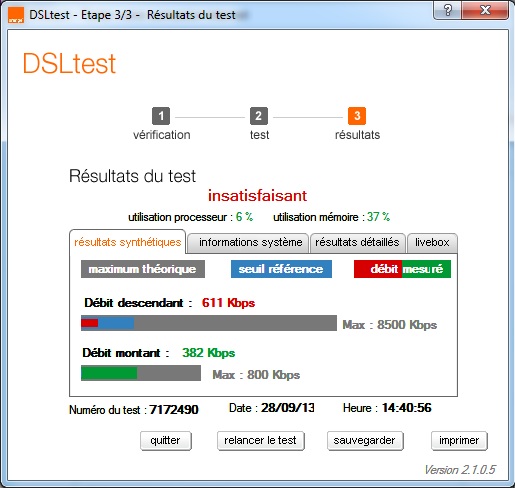Open the livebox tab
The height and width of the screenshot is (488, 515).
coord(432,242)
